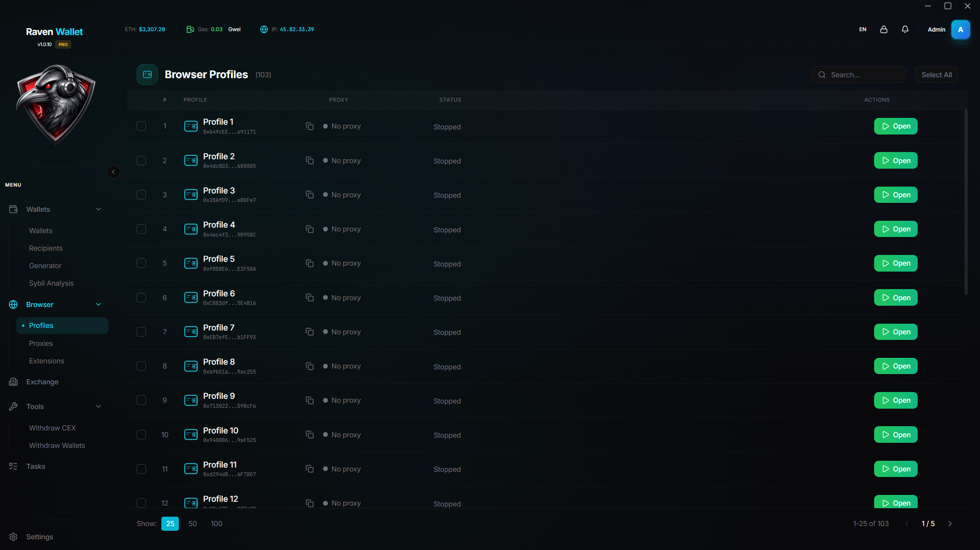Open the Extensions page from the sidebar
The width and height of the screenshot is (980, 550).
[x=47, y=360]
